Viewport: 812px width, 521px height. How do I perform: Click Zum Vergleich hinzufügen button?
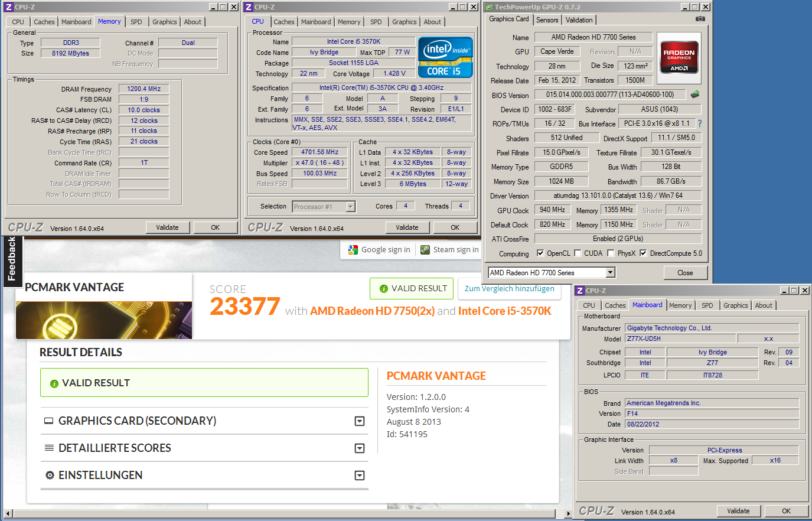tap(510, 289)
